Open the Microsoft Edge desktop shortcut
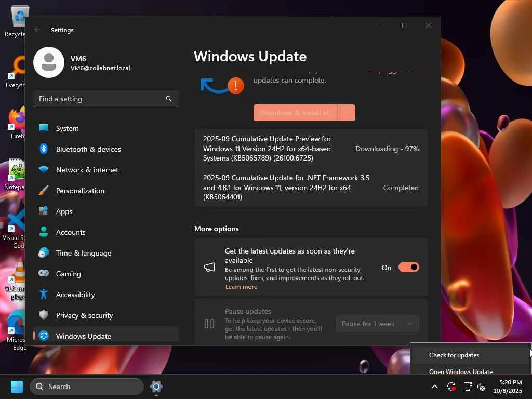Viewport: 532px width, 399px height. [16, 330]
